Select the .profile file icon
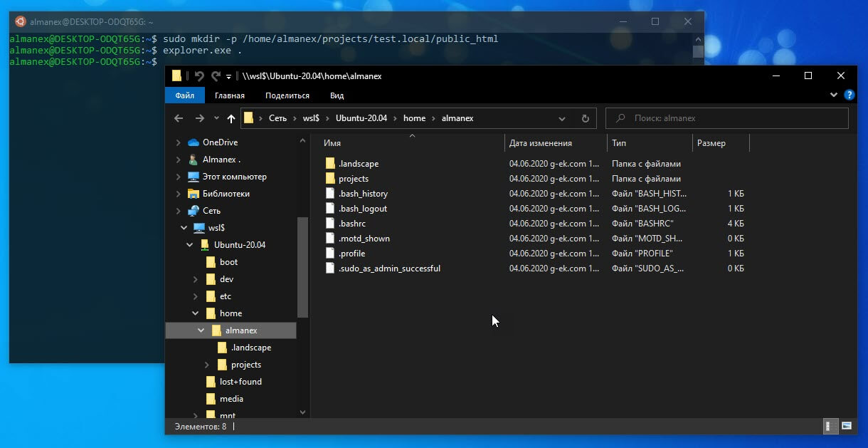This screenshot has height=448, width=868. pos(330,254)
